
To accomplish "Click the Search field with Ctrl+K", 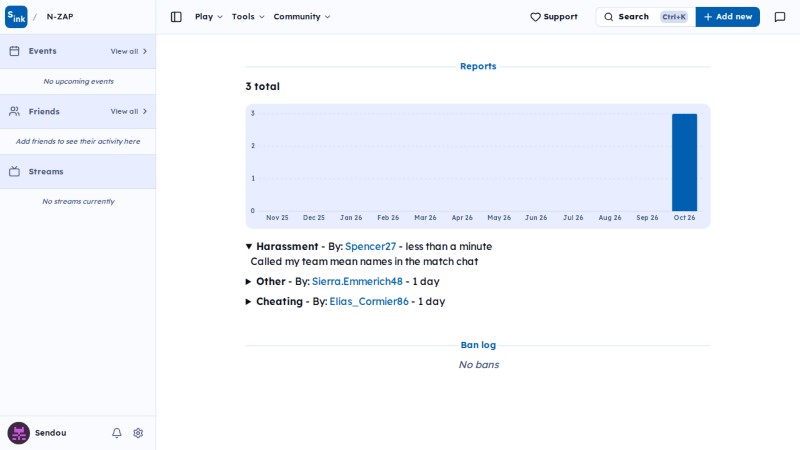I will (x=645, y=17).
